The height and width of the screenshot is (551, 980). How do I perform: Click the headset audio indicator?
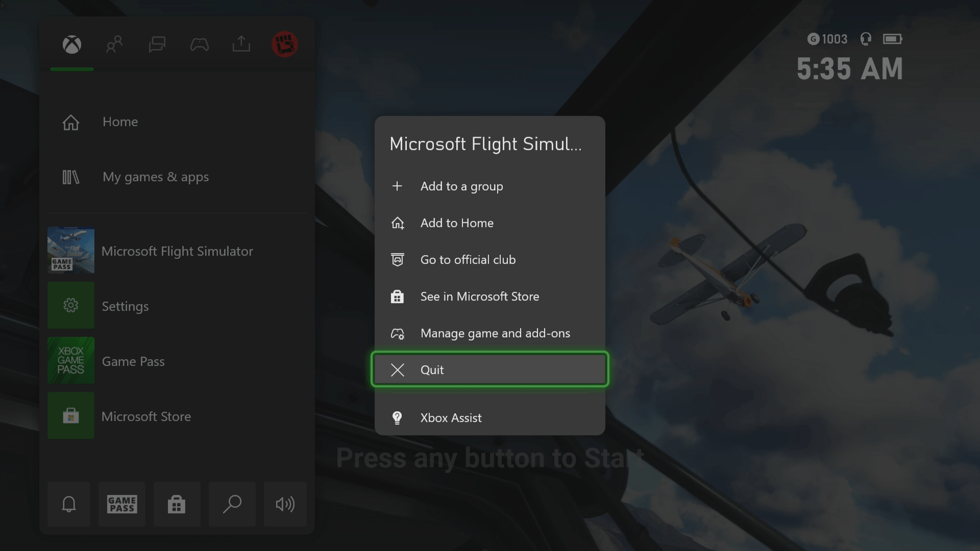[865, 39]
